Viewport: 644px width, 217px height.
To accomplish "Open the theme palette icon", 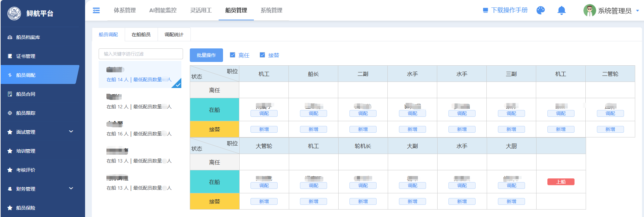I will pos(541,10).
